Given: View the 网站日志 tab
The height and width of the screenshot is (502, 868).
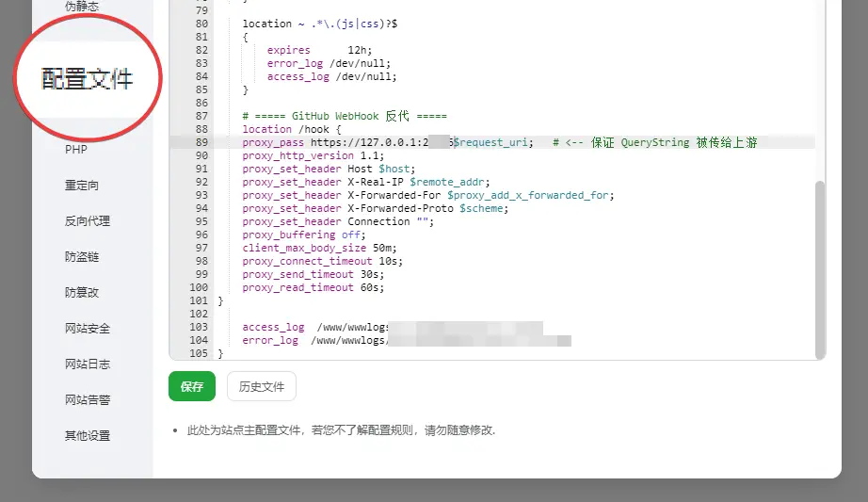Looking at the screenshot, I should tap(87, 364).
